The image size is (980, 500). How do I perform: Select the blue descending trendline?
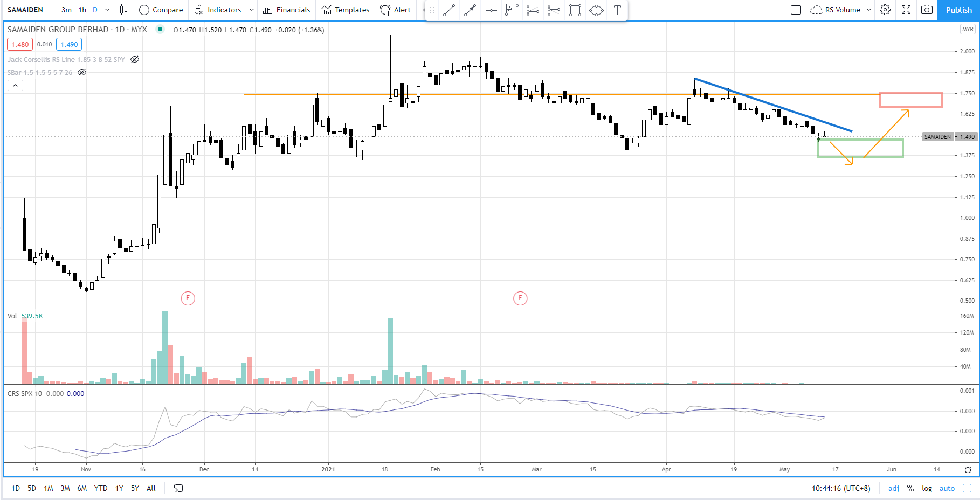point(773,105)
